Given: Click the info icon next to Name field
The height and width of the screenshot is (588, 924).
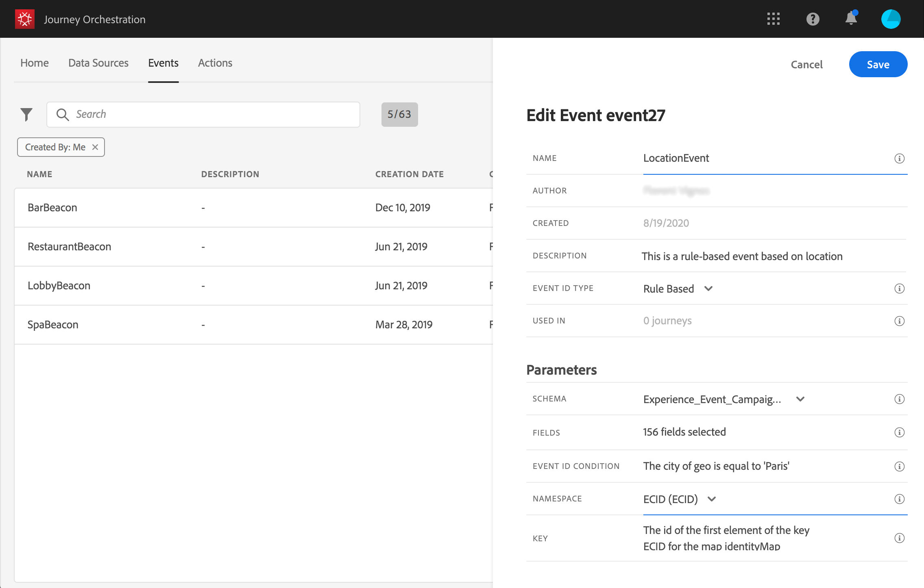Looking at the screenshot, I should (x=899, y=158).
